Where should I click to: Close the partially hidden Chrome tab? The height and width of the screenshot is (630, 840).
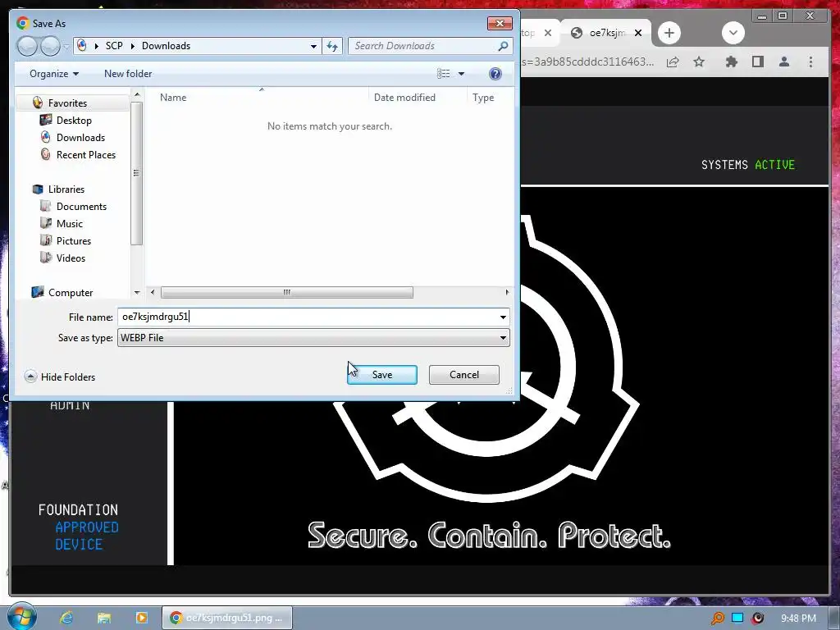[x=547, y=33]
